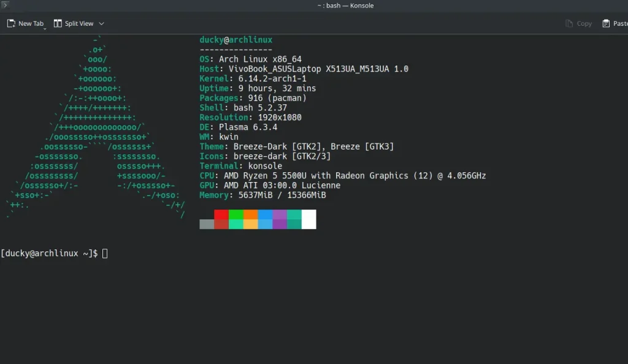Click the Memory 5637MiB / 15366MiB line
This screenshot has width=628, height=364.
click(262, 195)
